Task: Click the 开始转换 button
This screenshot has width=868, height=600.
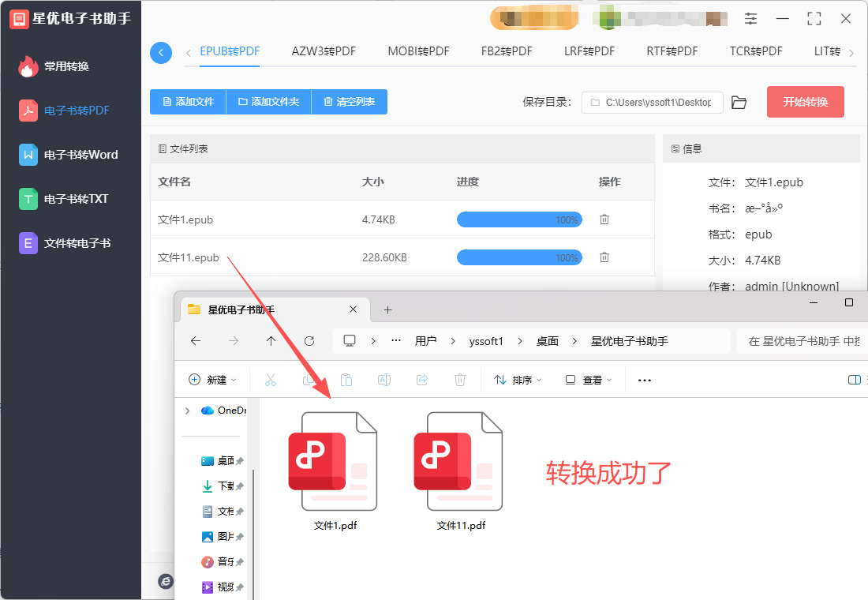Action: (806, 102)
